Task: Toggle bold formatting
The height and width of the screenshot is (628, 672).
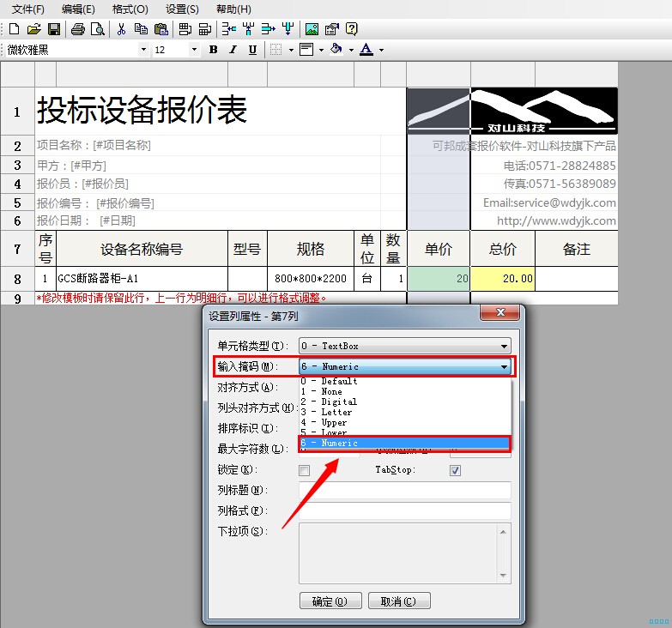Action: (213, 50)
